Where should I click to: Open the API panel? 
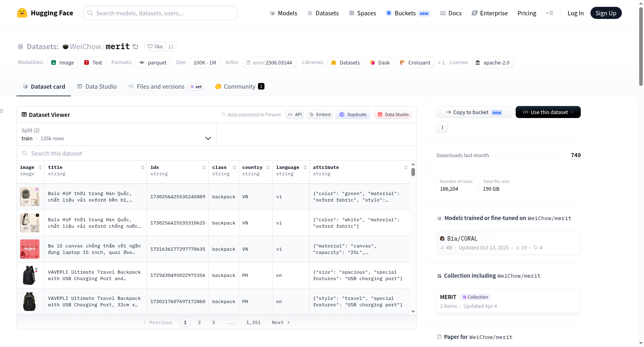295,114
